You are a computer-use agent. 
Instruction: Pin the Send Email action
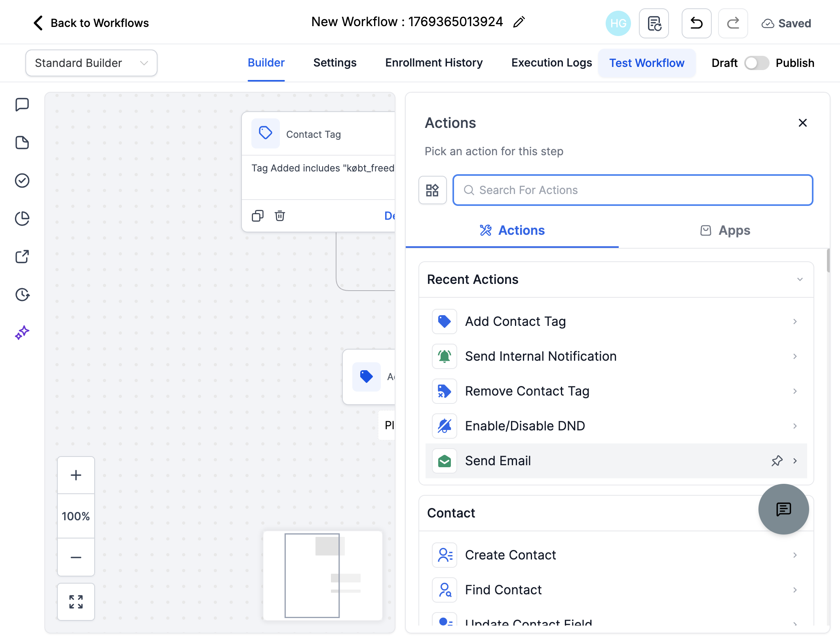coord(777,461)
